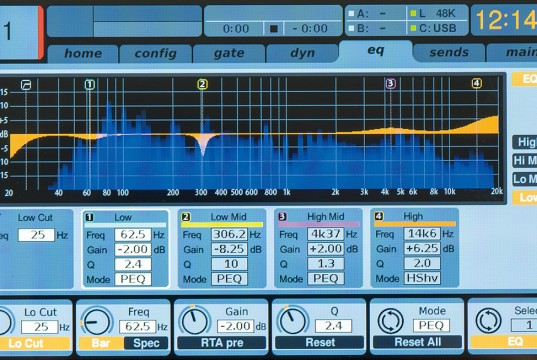Click the Low Mid Mode field PEQ
The image size is (537, 360).
pyautogui.click(x=229, y=279)
